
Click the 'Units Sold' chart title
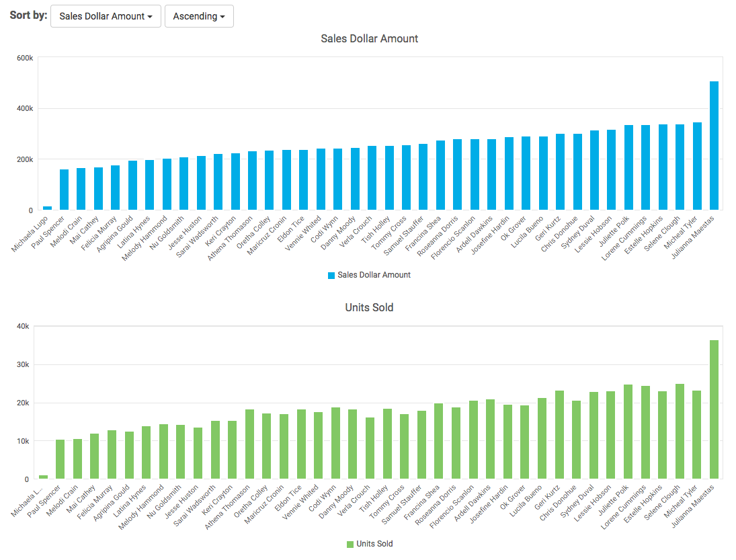369,307
